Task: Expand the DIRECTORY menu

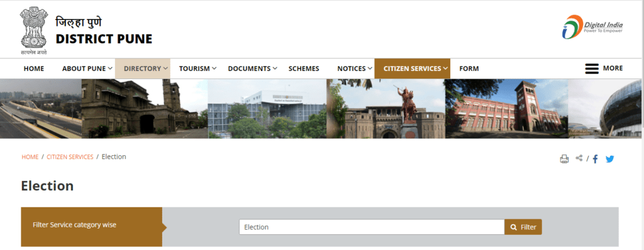Action: click(143, 68)
